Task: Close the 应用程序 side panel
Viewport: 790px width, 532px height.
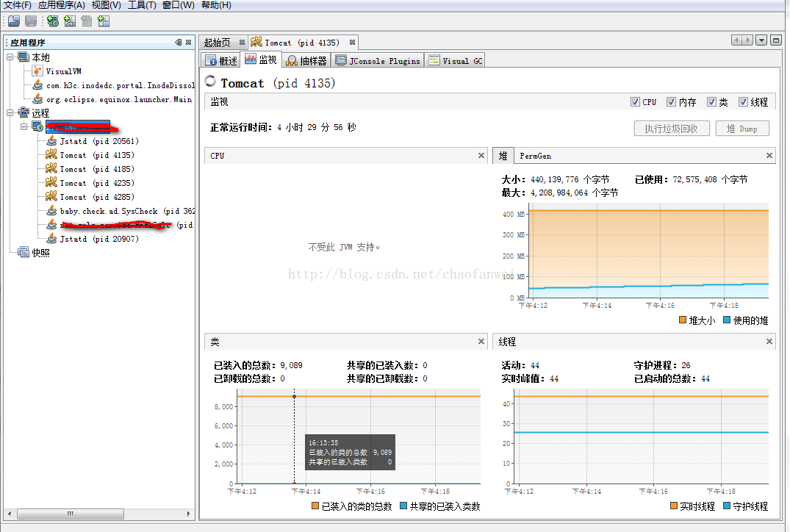Action: click(x=188, y=43)
